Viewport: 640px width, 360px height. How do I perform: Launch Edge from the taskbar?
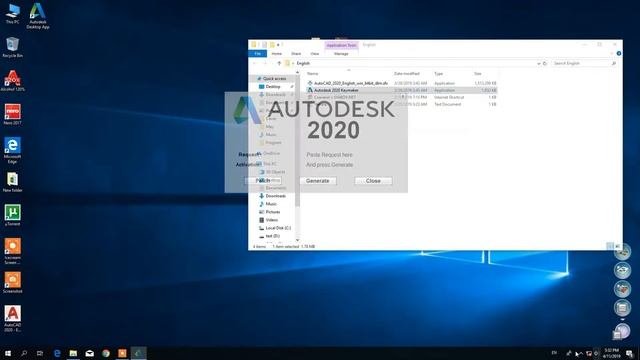(57, 353)
